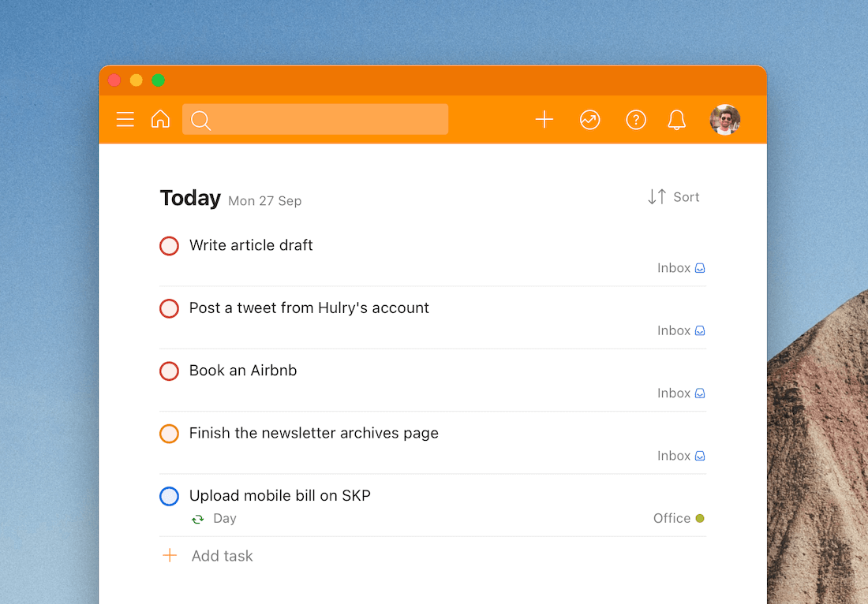Mark Book an Airbnb as done
The image size is (868, 604).
[x=169, y=371]
